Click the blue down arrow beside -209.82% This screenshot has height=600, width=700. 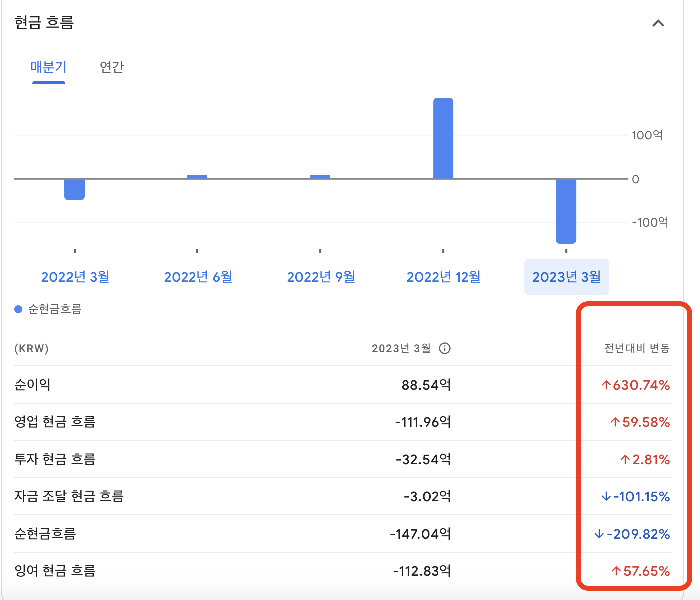pyautogui.click(x=598, y=534)
